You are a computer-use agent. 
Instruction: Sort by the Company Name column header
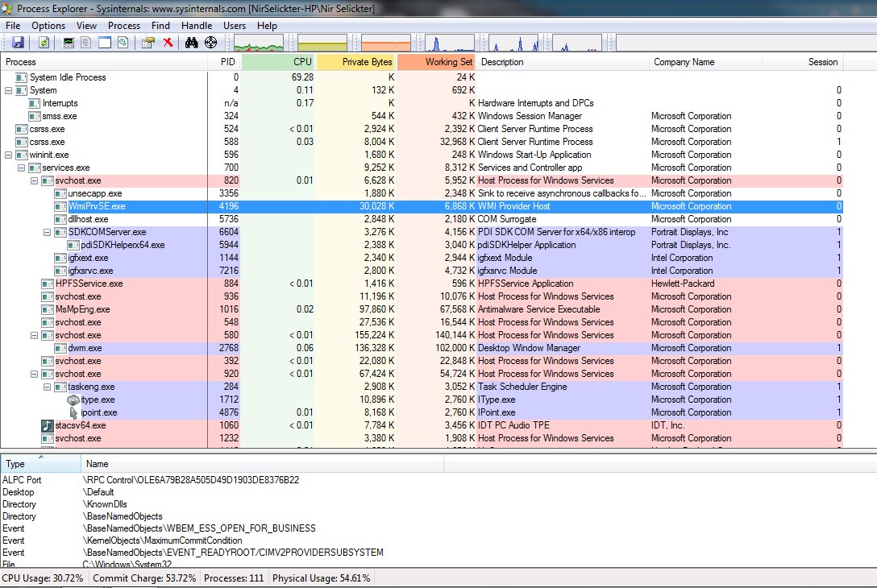(x=705, y=62)
